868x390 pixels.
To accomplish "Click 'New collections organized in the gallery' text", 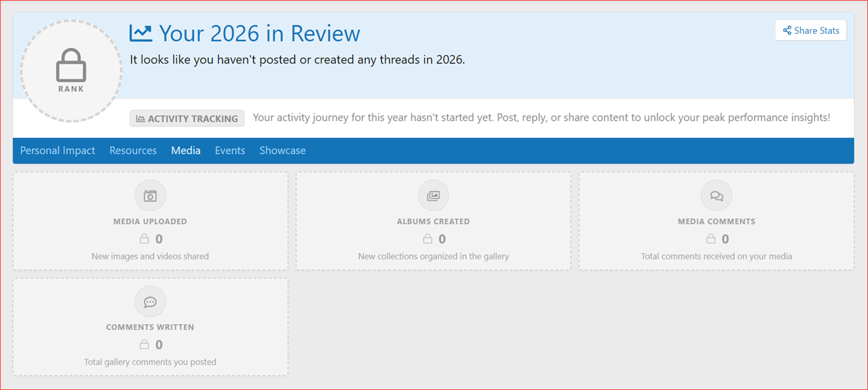I will point(433,256).
